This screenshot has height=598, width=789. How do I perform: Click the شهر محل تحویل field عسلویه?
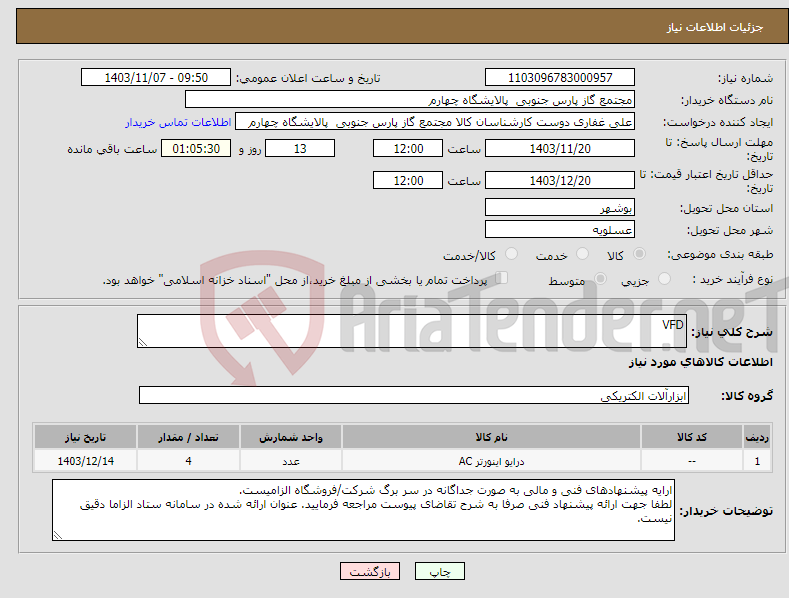pos(560,230)
